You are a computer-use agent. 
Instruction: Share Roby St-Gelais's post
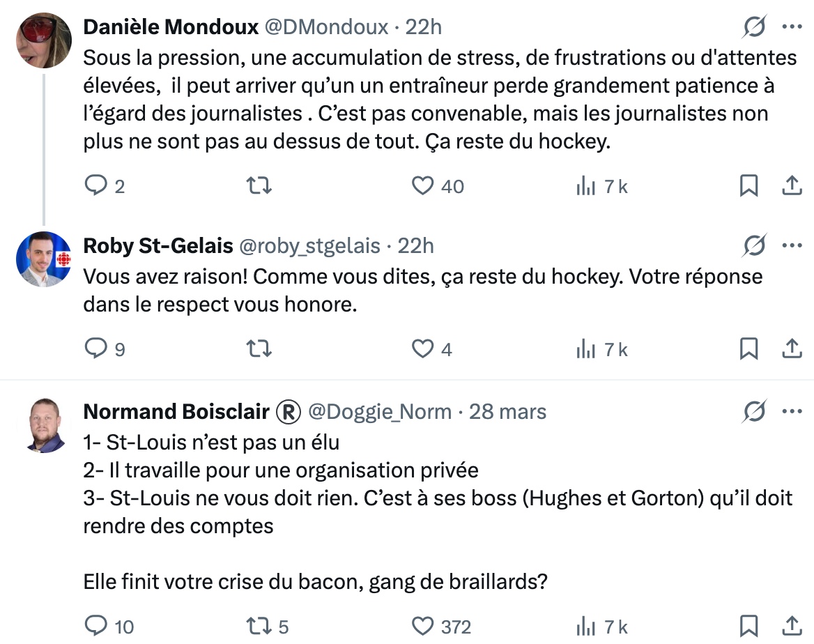point(791,348)
